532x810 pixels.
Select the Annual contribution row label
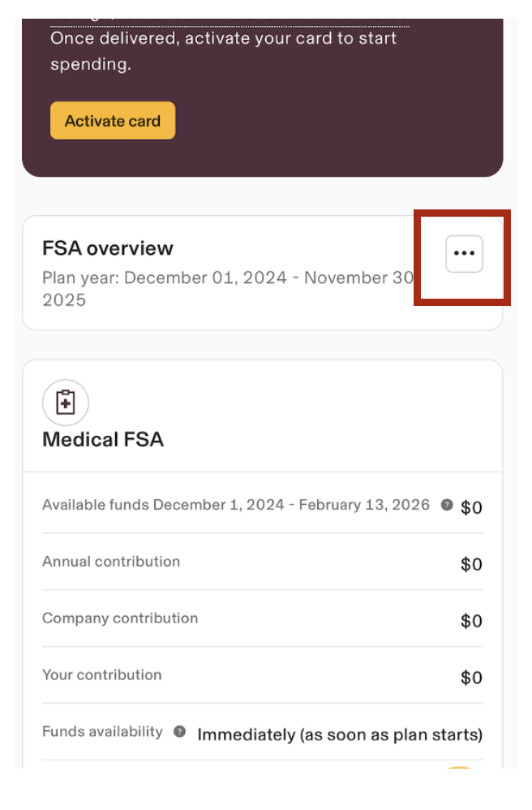coord(111,562)
